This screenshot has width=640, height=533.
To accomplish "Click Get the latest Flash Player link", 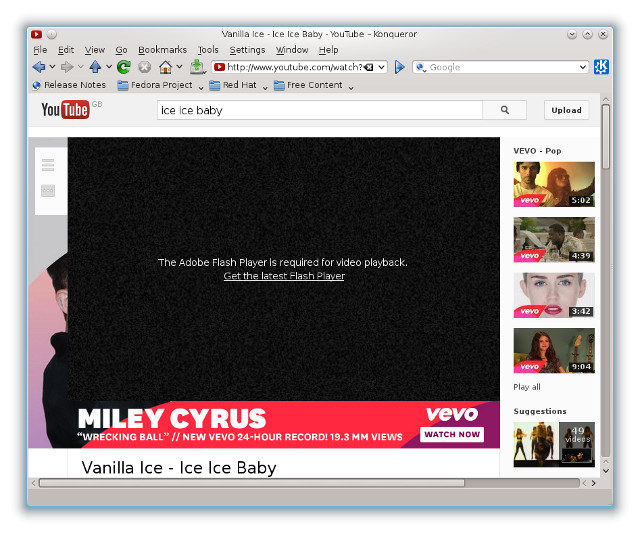I will 284,276.
